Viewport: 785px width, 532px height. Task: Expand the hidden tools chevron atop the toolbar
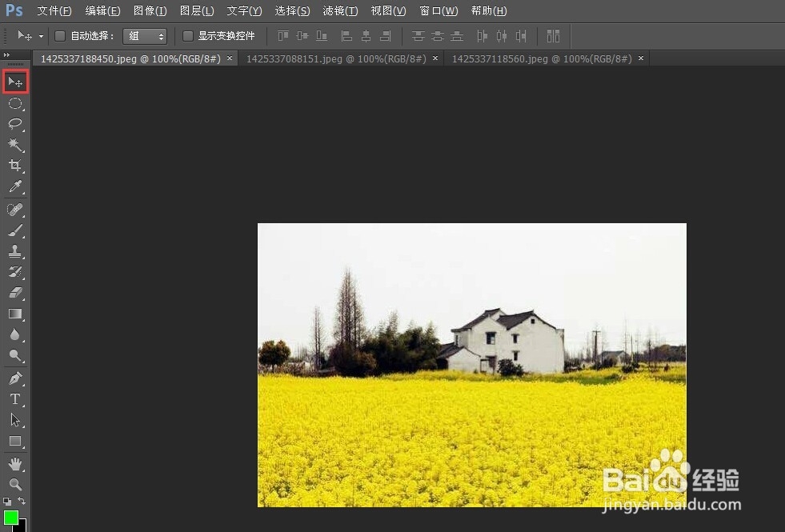pyautogui.click(x=8, y=54)
